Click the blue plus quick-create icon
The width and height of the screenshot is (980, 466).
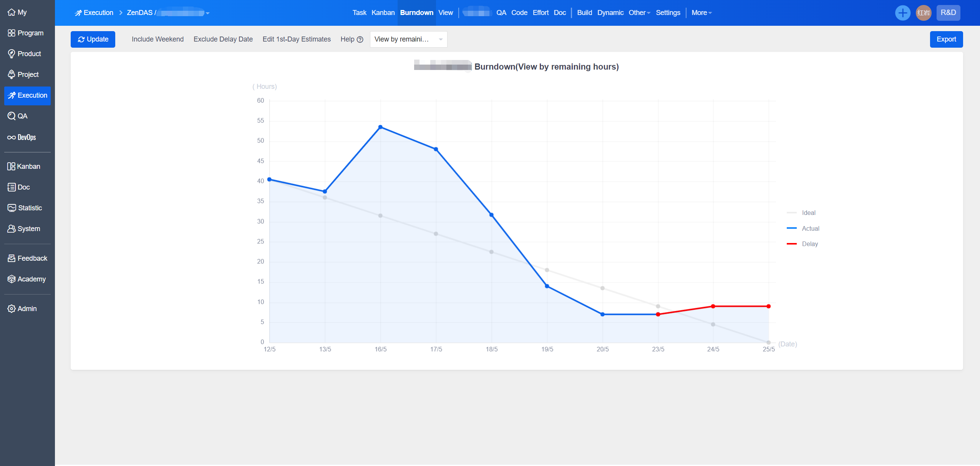coord(902,13)
